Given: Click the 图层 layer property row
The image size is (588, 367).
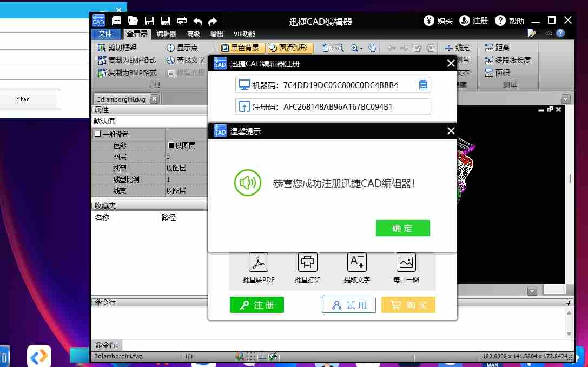Looking at the screenshot, I should tap(149, 157).
